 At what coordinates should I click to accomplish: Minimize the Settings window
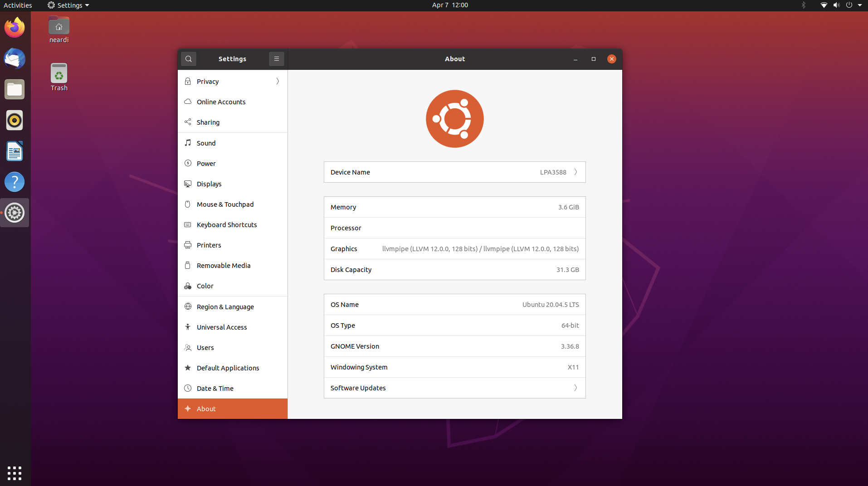(x=575, y=59)
